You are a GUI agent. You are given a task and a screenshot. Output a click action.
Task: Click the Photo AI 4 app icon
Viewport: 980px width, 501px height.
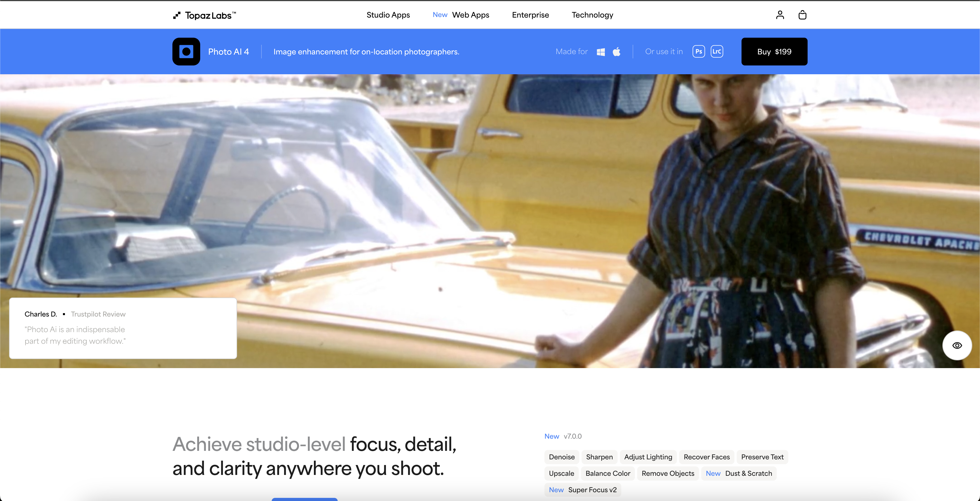(186, 51)
